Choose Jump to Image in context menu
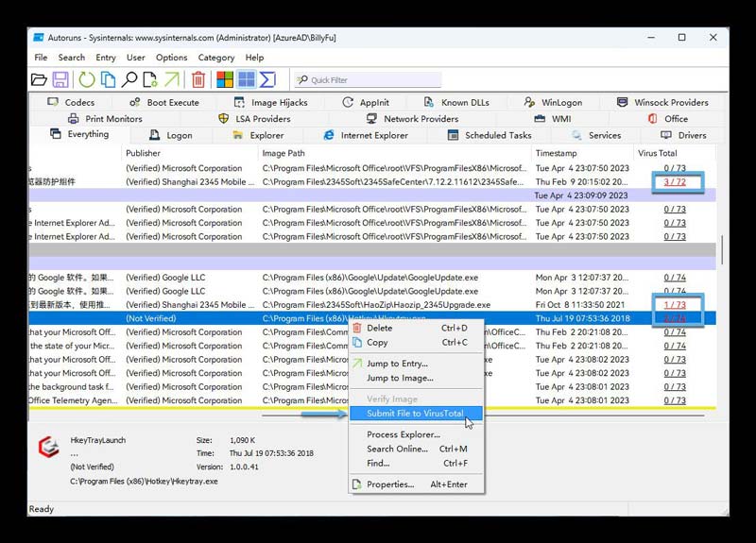This screenshot has width=756, height=543. coord(416,379)
